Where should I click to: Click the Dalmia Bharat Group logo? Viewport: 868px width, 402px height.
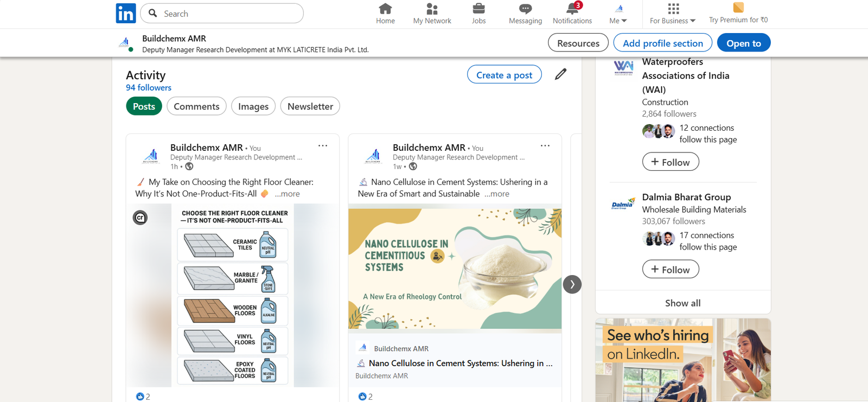point(623,204)
